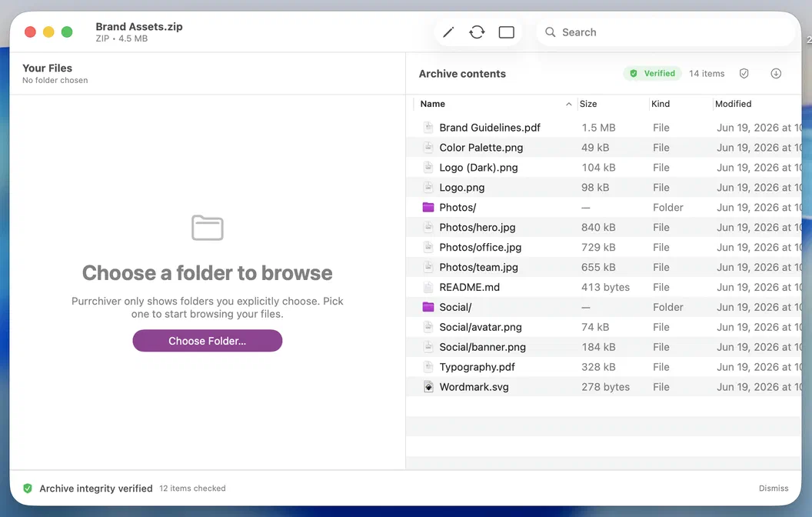Select the Wordmark.svg file name
Image resolution: width=812 pixels, height=517 pixels.
click(474, 387)
